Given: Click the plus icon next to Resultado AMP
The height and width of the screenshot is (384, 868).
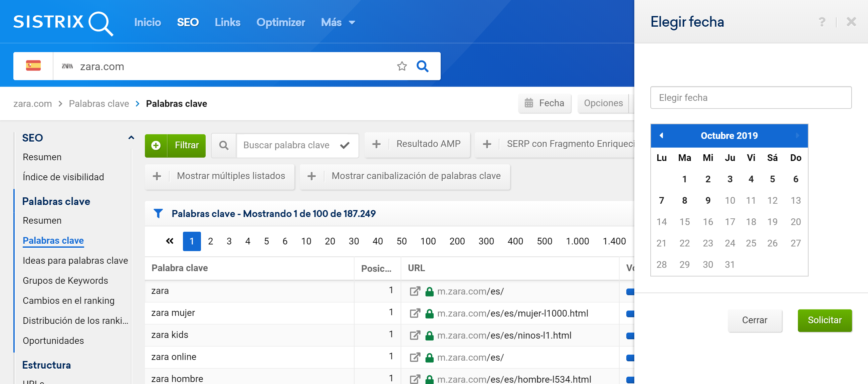Looking at the screenshot, I should click(x=376, y=144).
